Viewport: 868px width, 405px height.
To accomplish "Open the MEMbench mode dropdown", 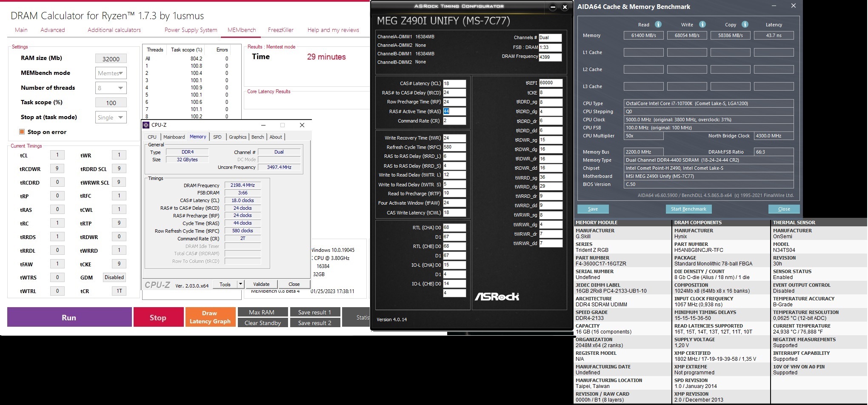I will 111,73.
